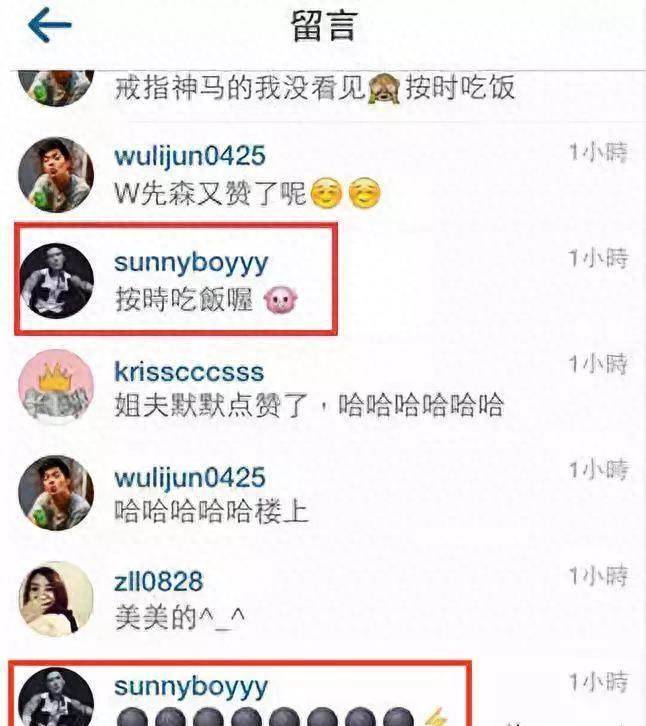
Task: Open wulijun0425 avatar beside W先森 comment
Action: click(x=56, y=175)
